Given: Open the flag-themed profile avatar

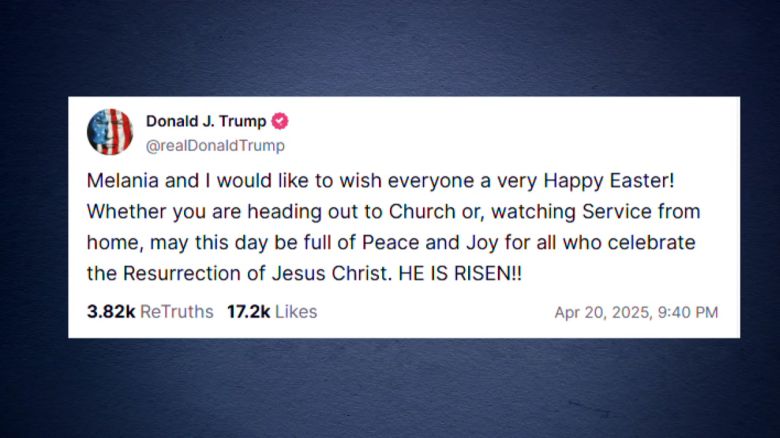Looking at the screenshot, I should point(110,132).
